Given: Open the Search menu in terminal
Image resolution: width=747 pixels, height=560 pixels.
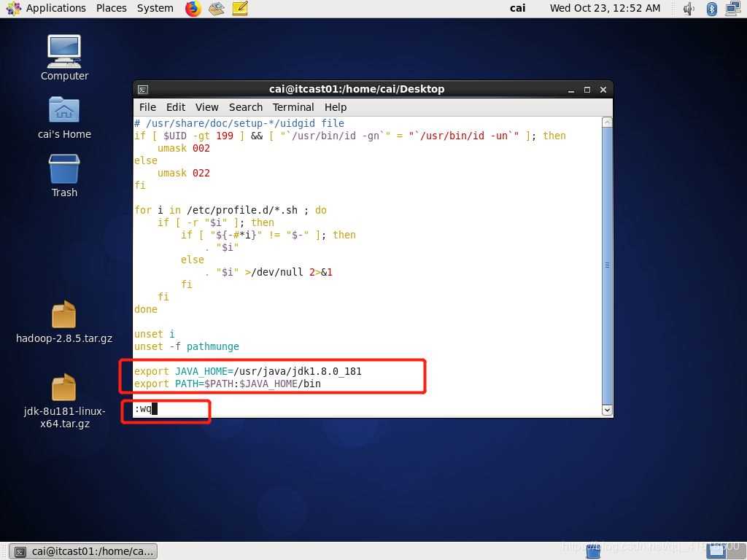Looking at the screenshot, I should click(x=245, y=107).
